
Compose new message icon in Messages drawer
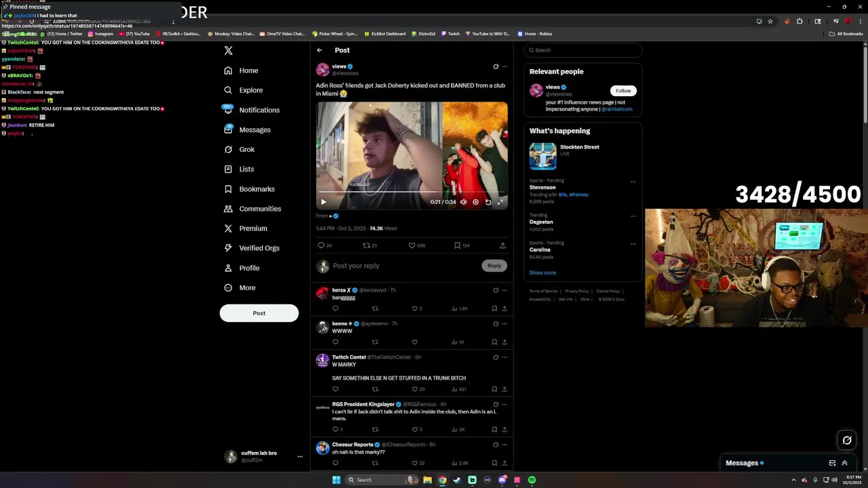click(x=832, y=463)
